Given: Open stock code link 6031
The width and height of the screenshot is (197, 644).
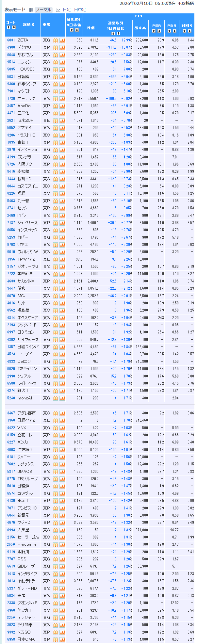Looking at the screenshot, I should pos(11,40).
